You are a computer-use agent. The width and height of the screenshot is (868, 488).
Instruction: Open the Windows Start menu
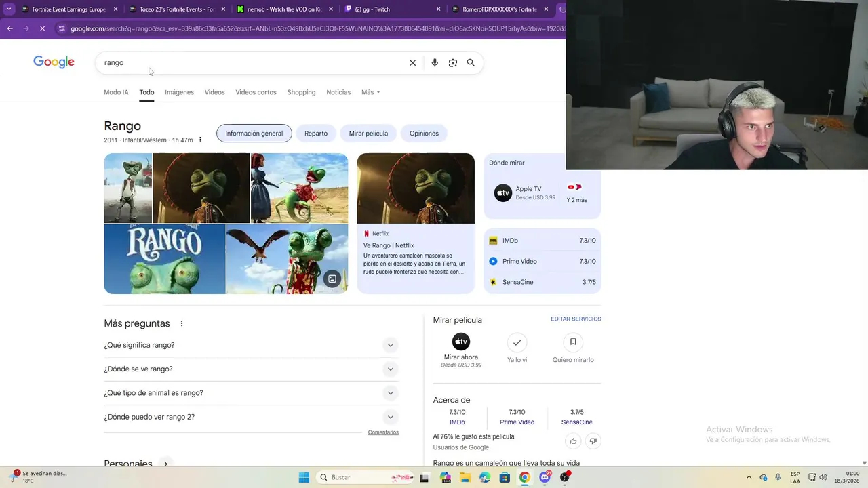click(x=304, y=477)
